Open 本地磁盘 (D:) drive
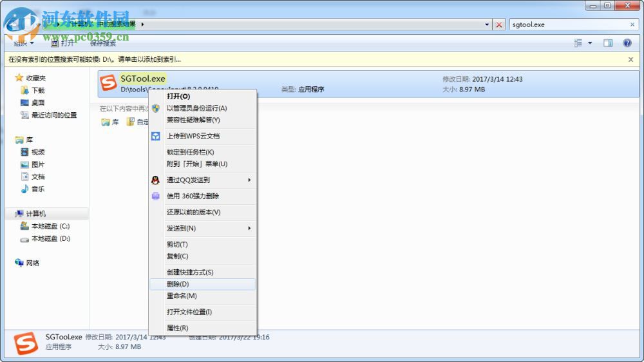644x362 pixels. pos(50,238)
